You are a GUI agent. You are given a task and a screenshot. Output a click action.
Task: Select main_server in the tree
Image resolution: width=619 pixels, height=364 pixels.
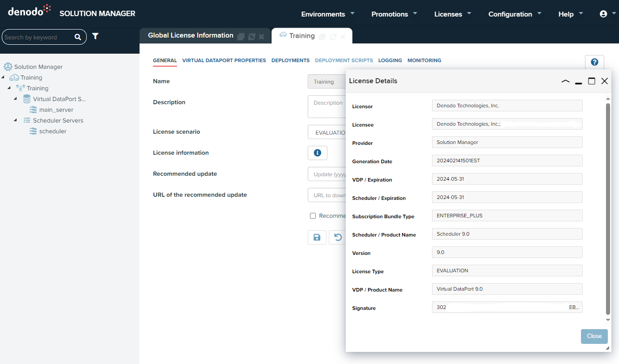56,110
